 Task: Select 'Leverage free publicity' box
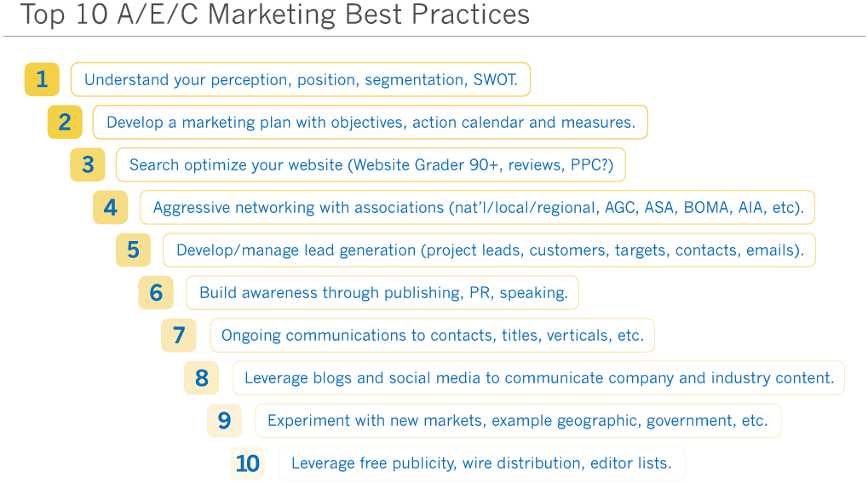coord(482,463)
